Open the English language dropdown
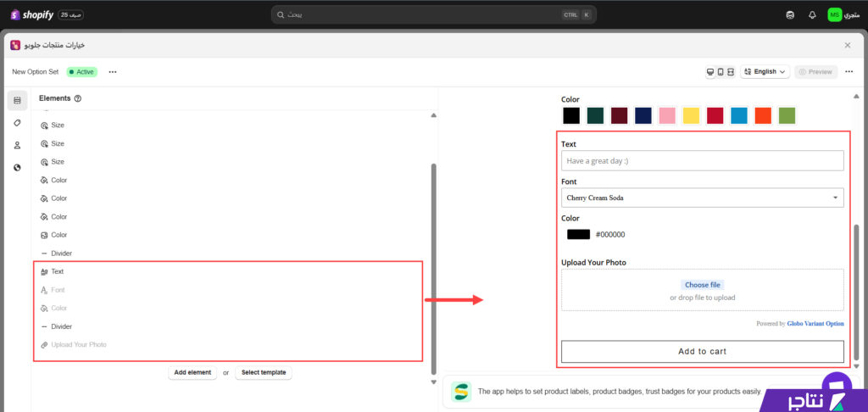Image resolution: width=868 pixels, height=412 pixels. (x=765, y=72)
